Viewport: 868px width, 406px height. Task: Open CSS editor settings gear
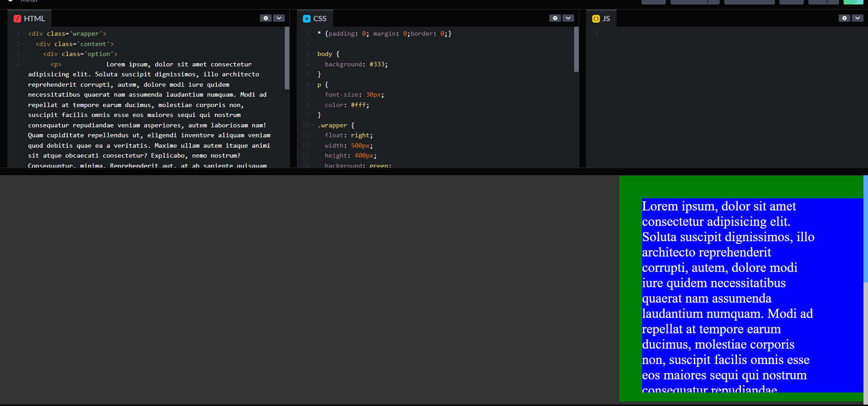click(x=555, y=18)
